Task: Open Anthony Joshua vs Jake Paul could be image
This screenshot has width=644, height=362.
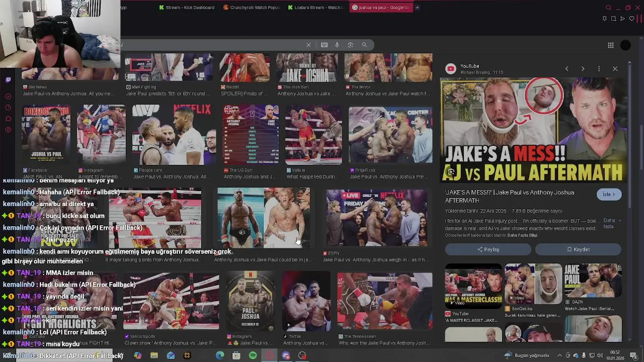Action: tap(263, 218)
